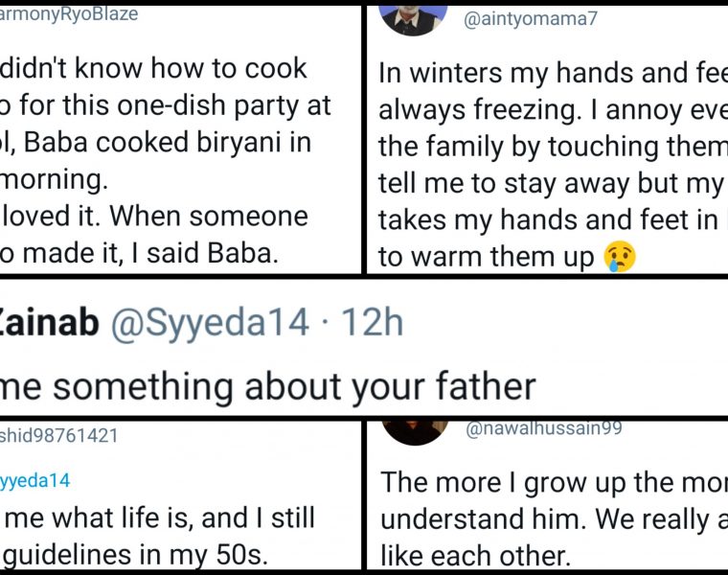Click the blue yyeda14 reply mention
Image resolution: width=728 pixels, height=575 pixels.
pyautogui.click(x=35, y=480)
